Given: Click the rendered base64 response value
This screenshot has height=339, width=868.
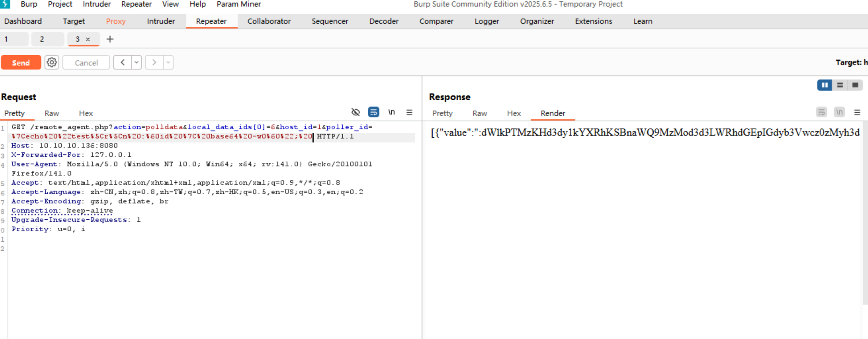Looking at the screenshot, I should coord(645,132).
